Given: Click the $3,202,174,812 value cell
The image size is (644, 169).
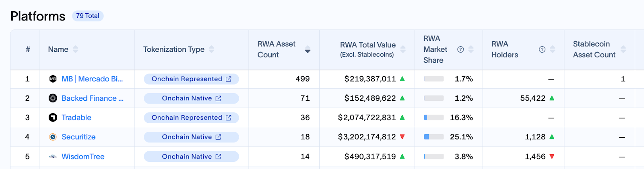Looking at the screenshot, I should pyautogui.click(x=367, y=137).
